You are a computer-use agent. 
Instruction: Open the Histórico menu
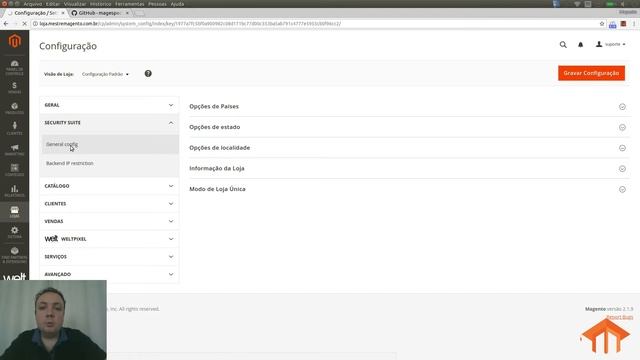(x=100, y=4)
